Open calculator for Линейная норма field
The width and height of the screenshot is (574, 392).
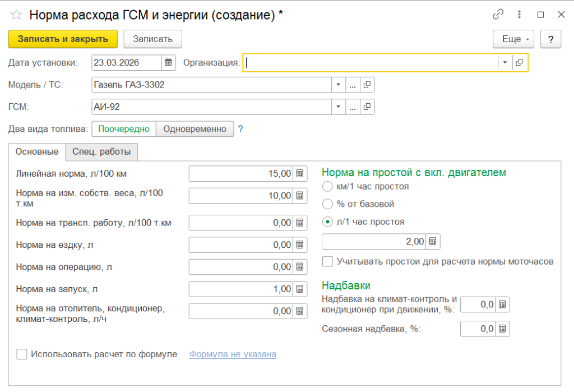click(300, 174)
